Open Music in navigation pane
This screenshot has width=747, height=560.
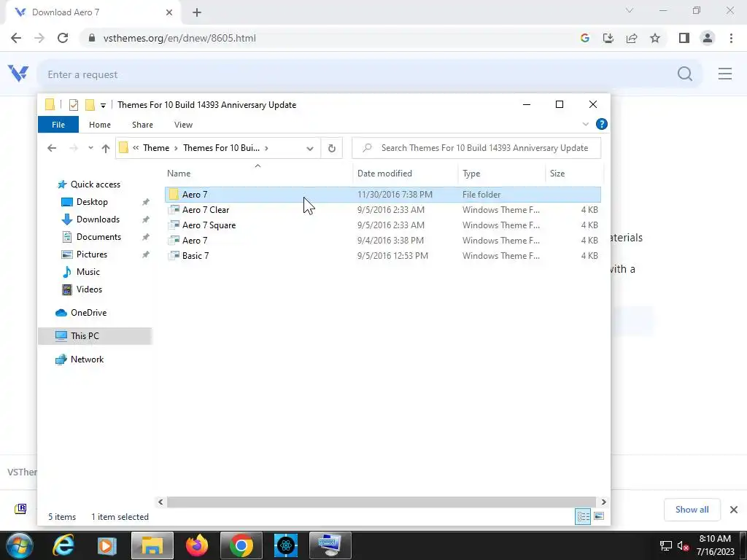coord(88,272)
